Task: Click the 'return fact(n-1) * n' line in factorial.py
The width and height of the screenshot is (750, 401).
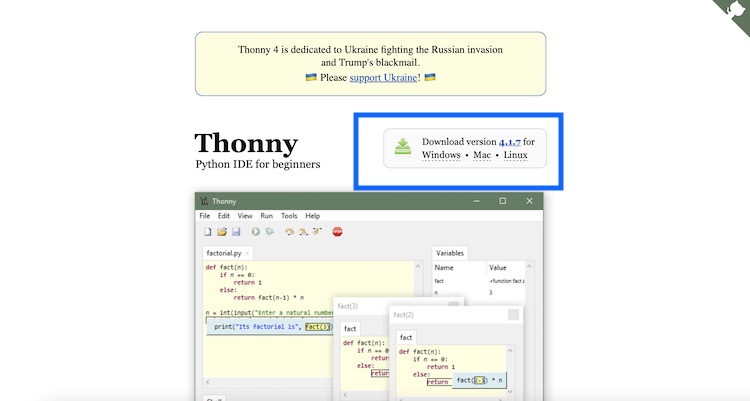Action: pyautogui.click(x=268, y=298)
